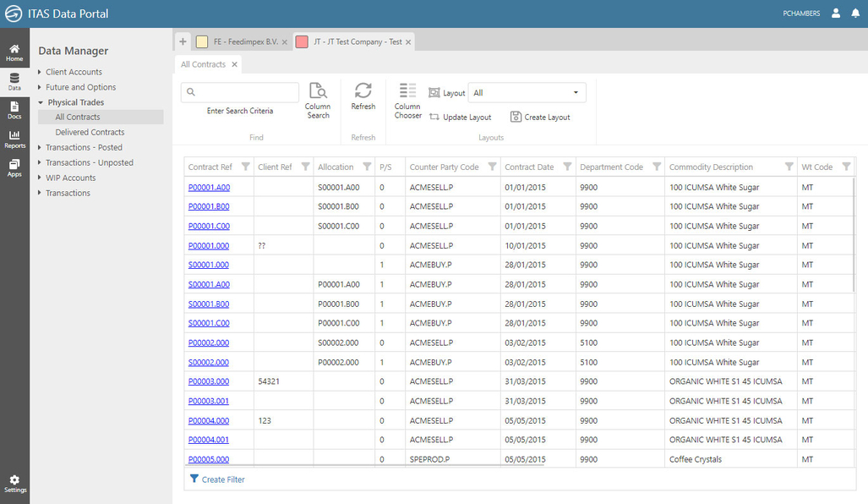Add a new company tab with plus
868x504 pixels.
pos(183,41)
